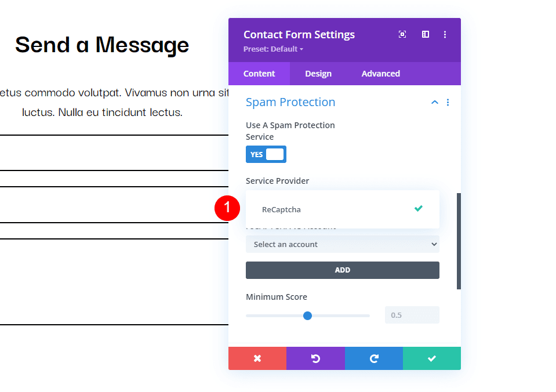
Task: Click the red step 1 marker
Action: pos(227,208)
